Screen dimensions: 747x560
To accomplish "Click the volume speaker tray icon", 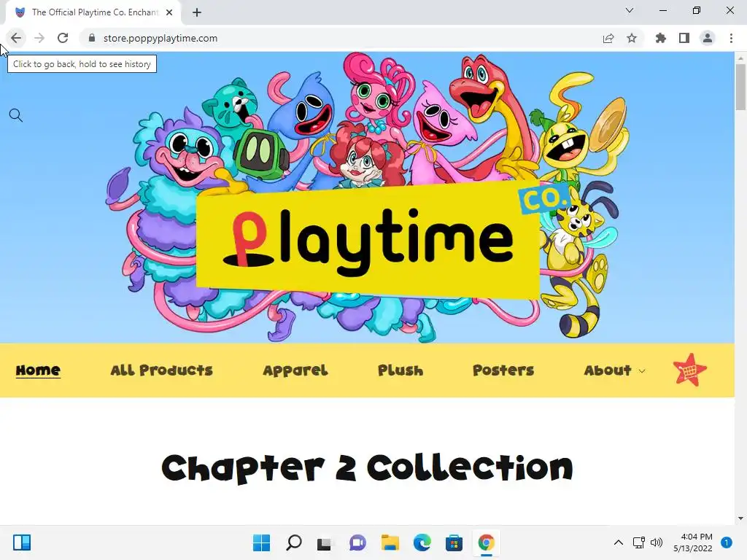I will pos(657,542).
